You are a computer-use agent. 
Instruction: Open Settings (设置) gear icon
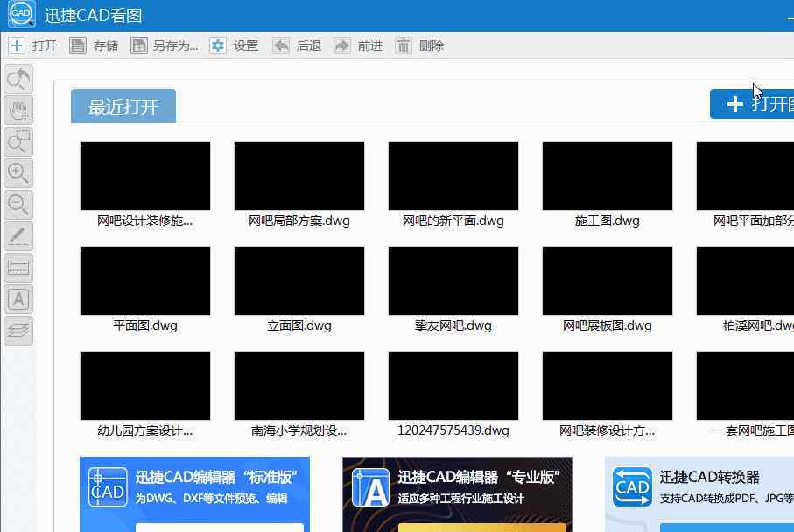point(218,45)
